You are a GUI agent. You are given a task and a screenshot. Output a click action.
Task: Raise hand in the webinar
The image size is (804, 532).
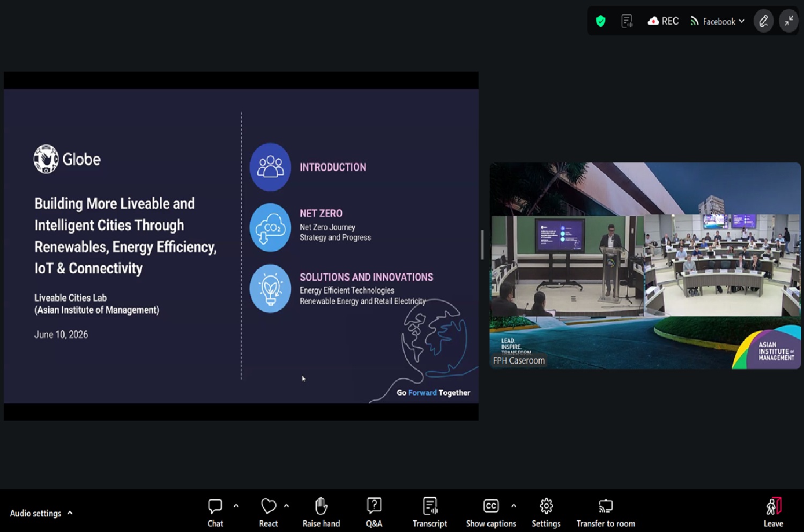pyautogui.click(x=321, y=513)
